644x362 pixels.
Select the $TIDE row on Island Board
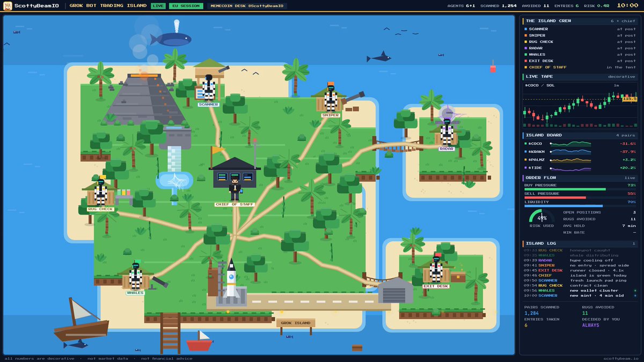(580, 168)
